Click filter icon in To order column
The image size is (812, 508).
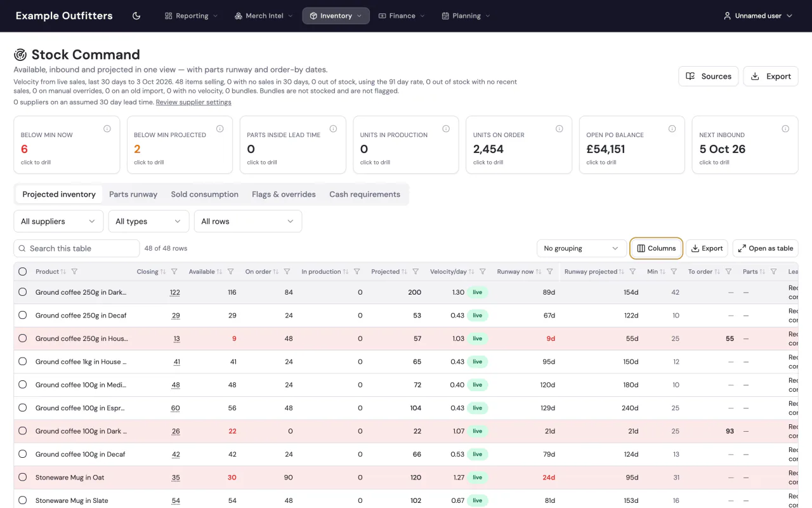click(728, 272)
